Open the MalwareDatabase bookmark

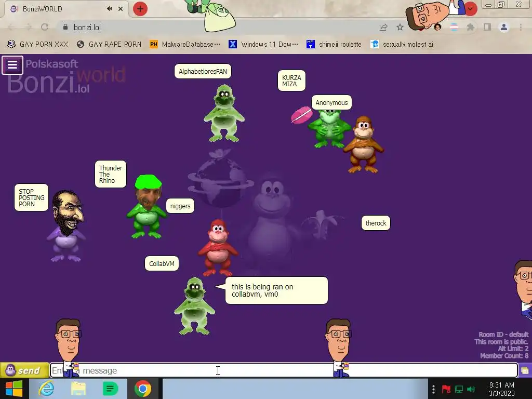pyautogui.click(x=185, y=44)
